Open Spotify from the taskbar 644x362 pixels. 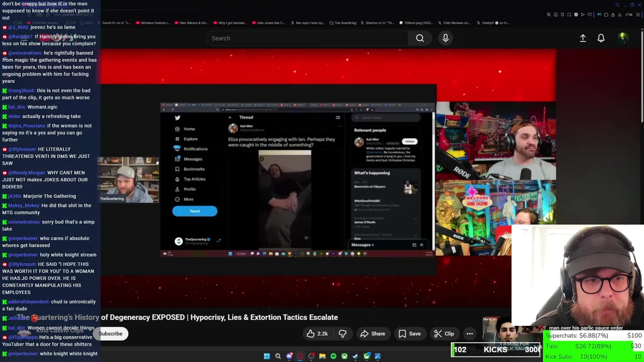(333, 356)
